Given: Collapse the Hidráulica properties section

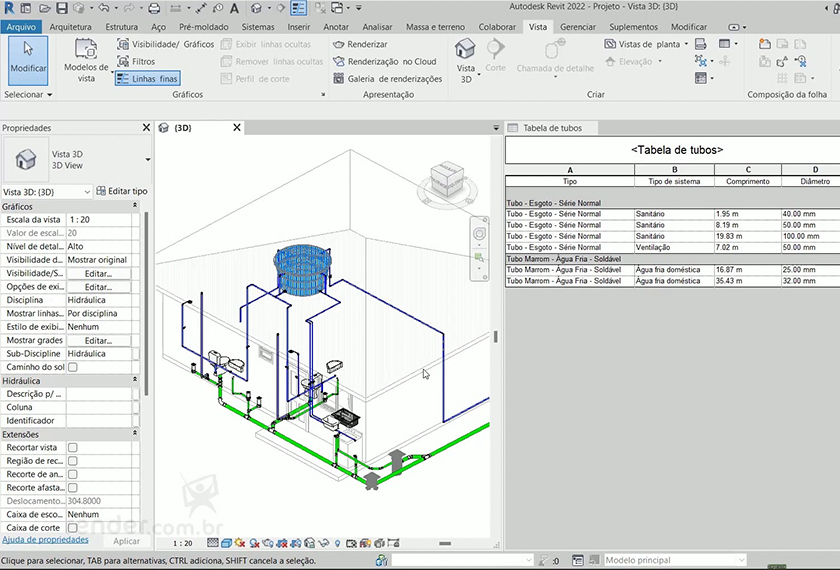Looking at the screenshot, I should pos(135,381).
